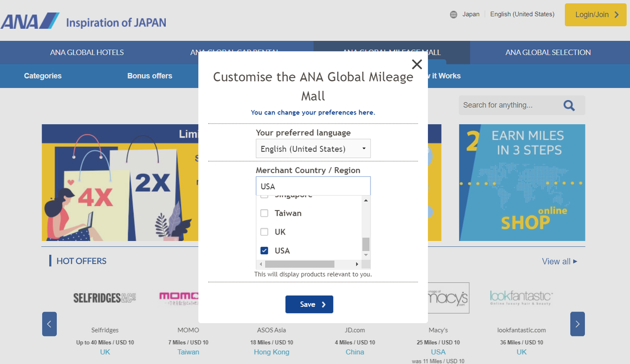The image size is (630, 364).
Task: Open the ANA GLOBAL HOTELS tab
Action: click(x=87, y=52)
